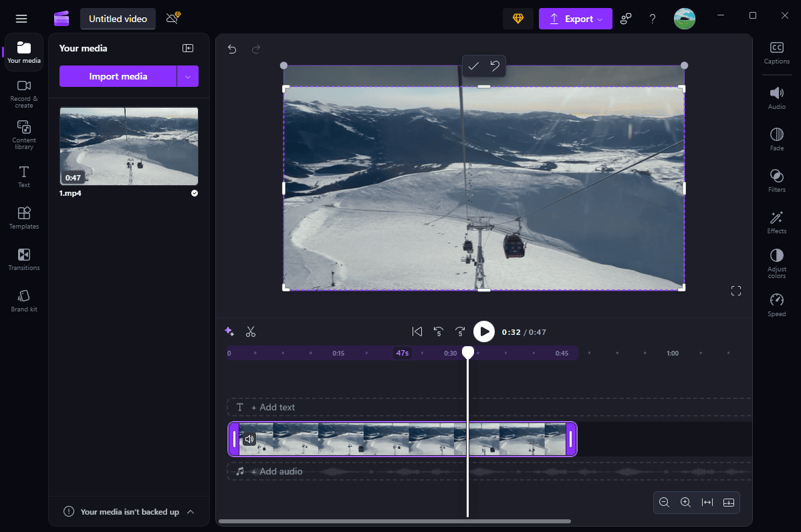Open the Effects panel

point(776,222)
